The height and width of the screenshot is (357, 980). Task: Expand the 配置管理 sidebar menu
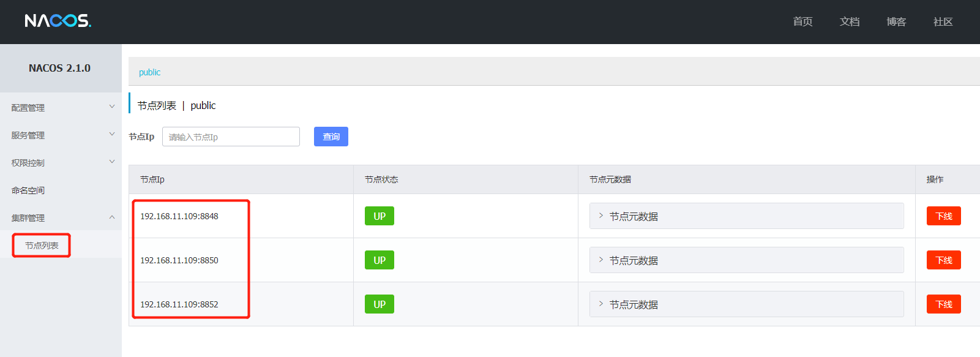(60, 107)
